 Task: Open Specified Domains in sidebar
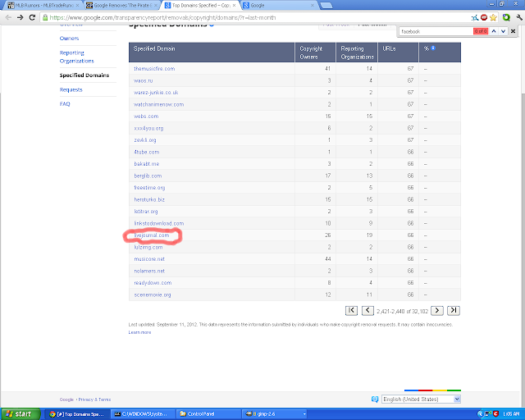[x=84, y=75]
